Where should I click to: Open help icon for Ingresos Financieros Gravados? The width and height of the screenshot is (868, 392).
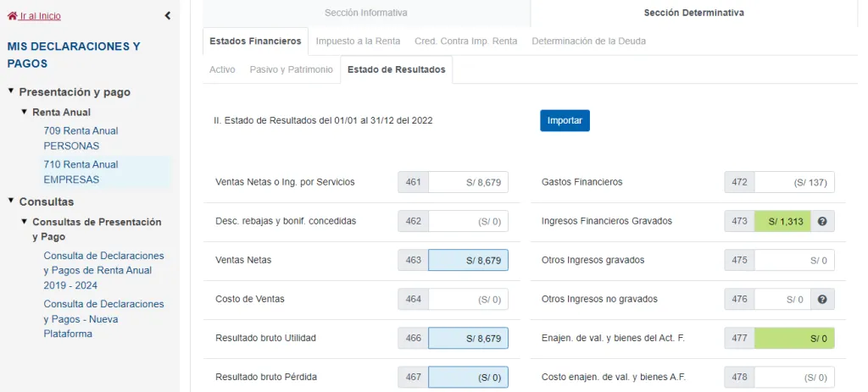[822, 221]
